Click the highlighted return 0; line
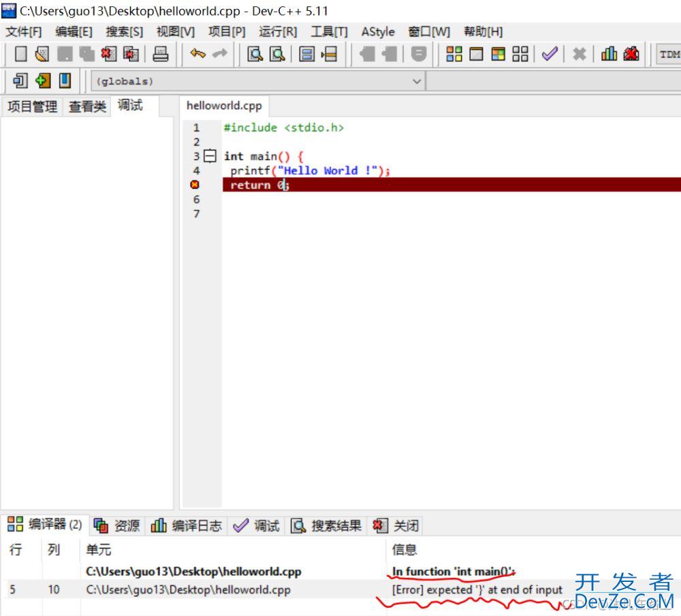Viewport: 681px width, 616px height. click(452, 185)
